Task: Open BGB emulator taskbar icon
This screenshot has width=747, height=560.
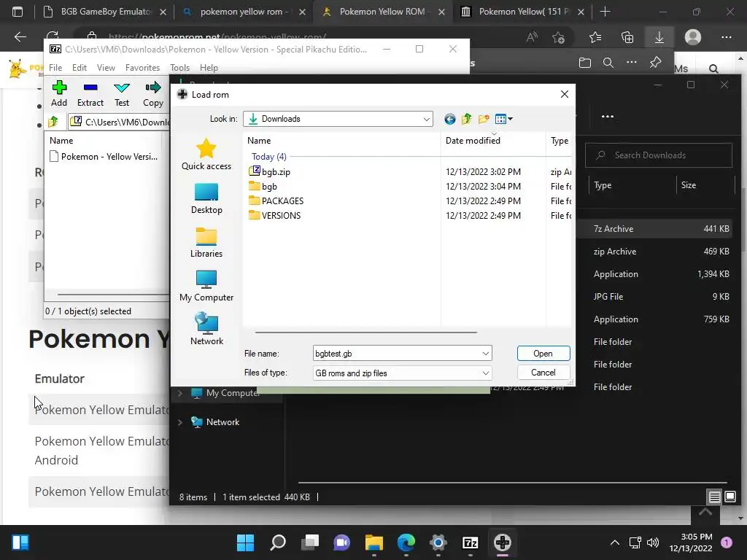Action: click(x=503, y=542)
